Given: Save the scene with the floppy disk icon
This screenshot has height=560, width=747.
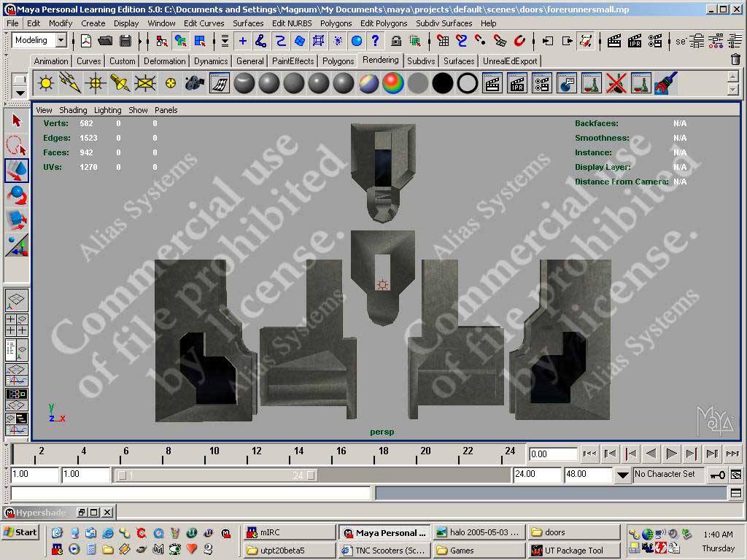Looking at the screenshot, I should [125, 42].
